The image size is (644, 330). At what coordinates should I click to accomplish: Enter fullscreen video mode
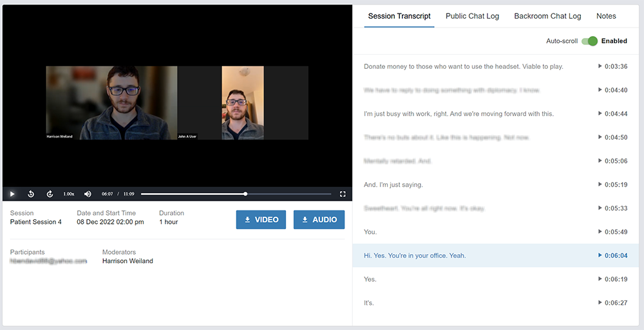pos(343,194)
